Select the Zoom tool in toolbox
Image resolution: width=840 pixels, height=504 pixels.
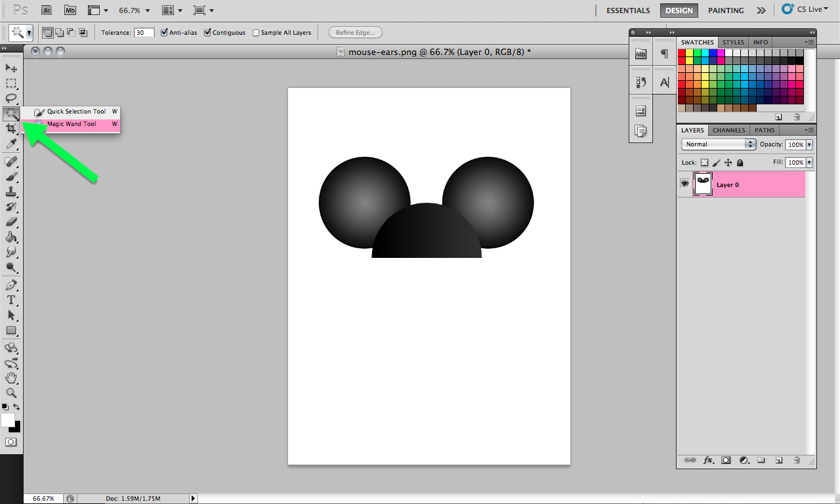[11, 393]
